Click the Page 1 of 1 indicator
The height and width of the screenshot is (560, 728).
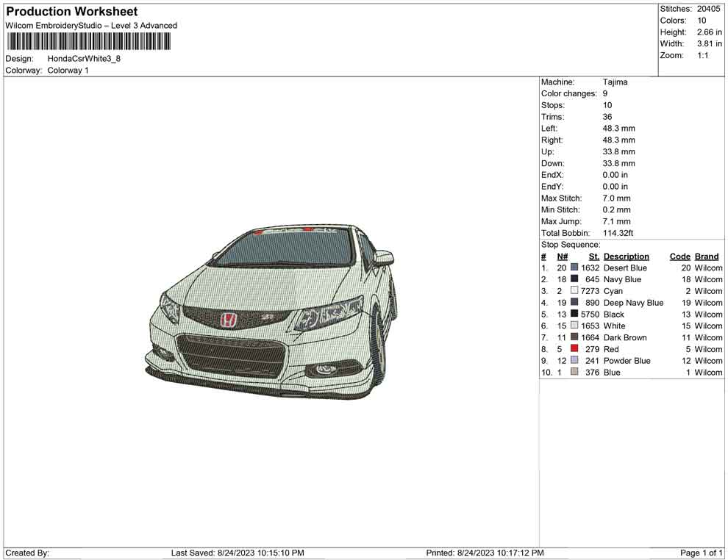point(701,553)
